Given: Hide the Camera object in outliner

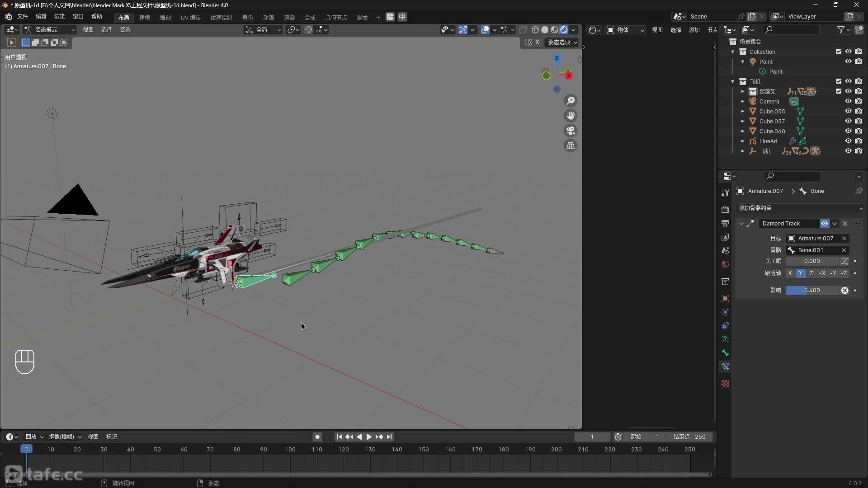Looking at the screenshot, I should pyautogui.click(x=848, y=101).
